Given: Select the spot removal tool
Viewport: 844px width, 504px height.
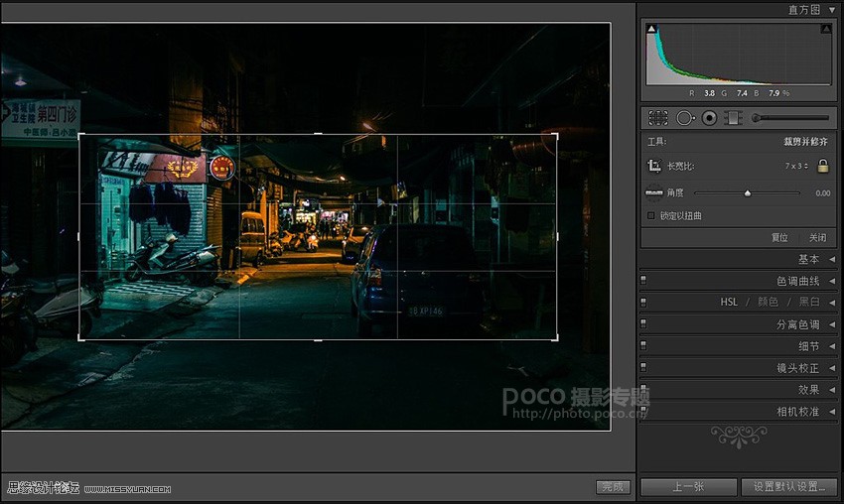Looking at the screenshot, I should [685, 118].
